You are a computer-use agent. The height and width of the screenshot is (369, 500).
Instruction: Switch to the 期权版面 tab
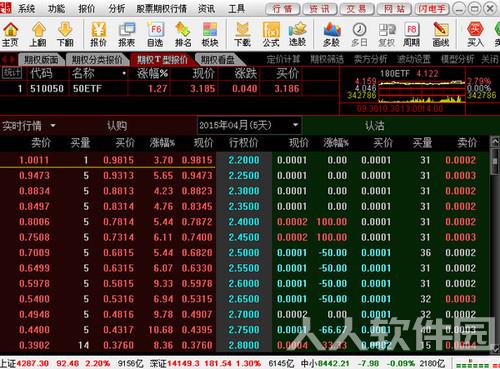(41, 60)
